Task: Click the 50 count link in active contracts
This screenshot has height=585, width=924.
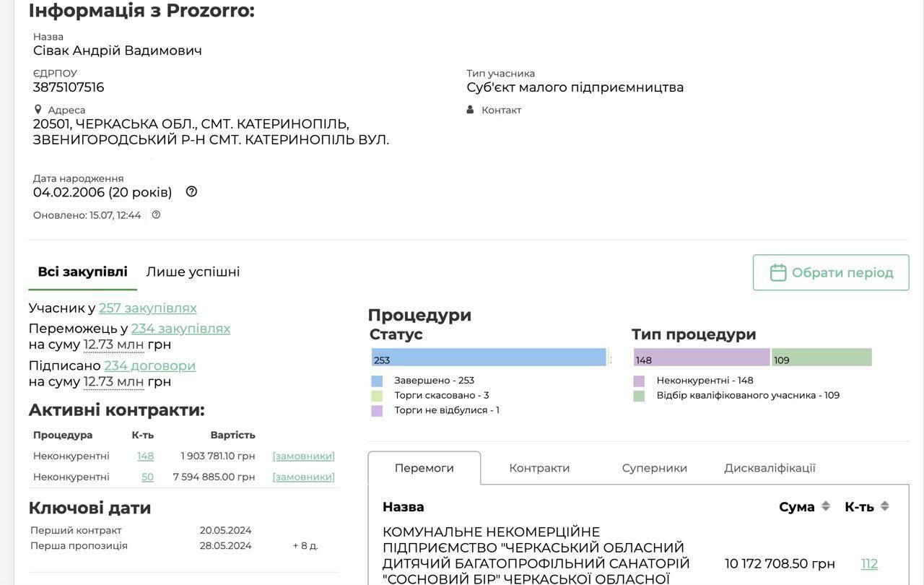Action: (147, 477)
